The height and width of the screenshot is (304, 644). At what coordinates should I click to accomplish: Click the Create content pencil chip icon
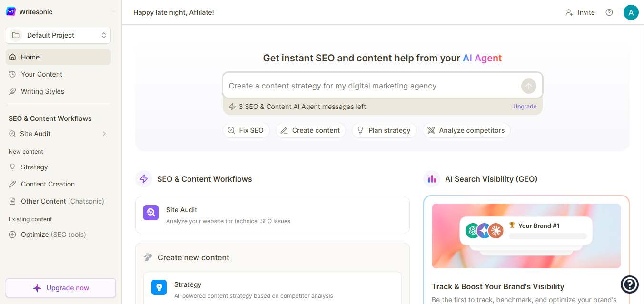pyautogui.click(x=284, y=130)
